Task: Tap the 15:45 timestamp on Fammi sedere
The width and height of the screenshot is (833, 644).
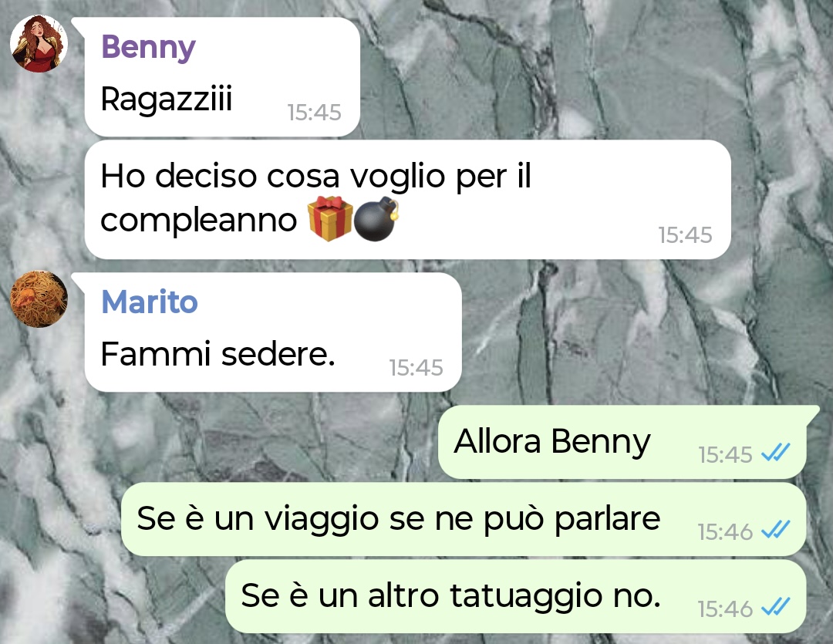Action: [416, 368]
